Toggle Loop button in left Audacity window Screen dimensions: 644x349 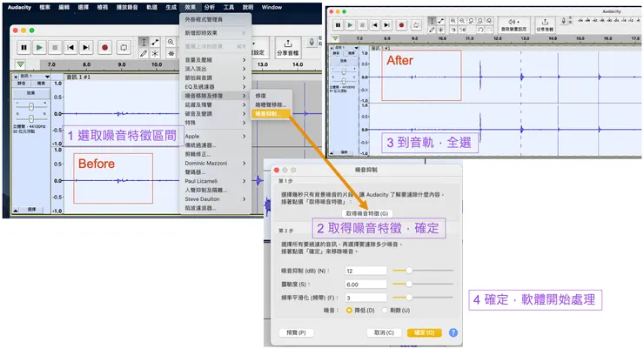coord(124,48)
